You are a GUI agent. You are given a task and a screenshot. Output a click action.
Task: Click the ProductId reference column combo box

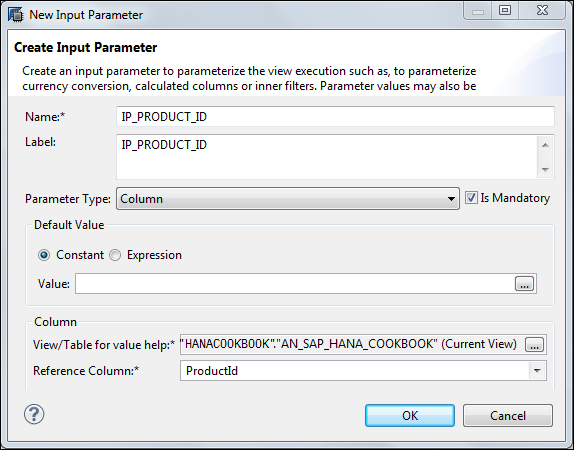(x=363, y=371)
